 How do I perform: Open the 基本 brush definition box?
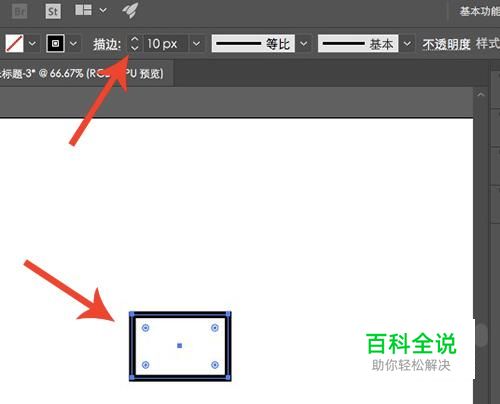(358, 43)
